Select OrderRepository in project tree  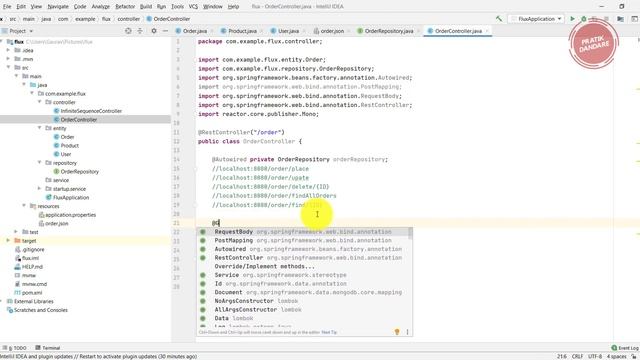[x=80, y=171]
